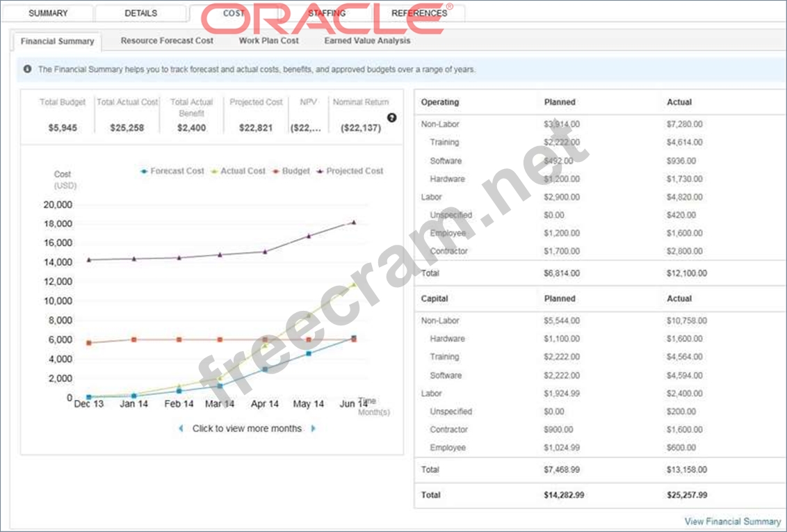Click the left arrow to view earlier months

click(181, 428)
